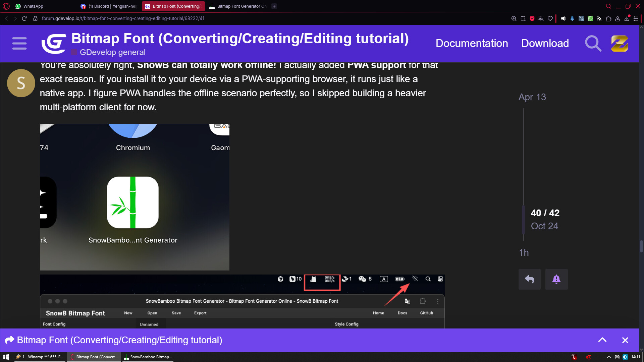The height and width of the screenshot is (362, 644).
Task: Click the speaker extension icon in toolbar
Action: point(563,19)
